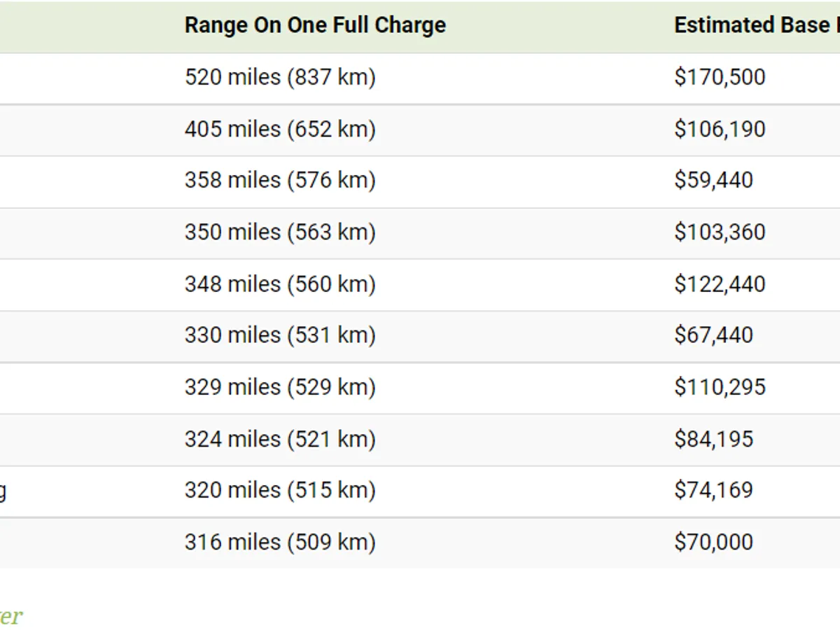Select the 316 miles (509 km) cell

(x=280, y=542)
